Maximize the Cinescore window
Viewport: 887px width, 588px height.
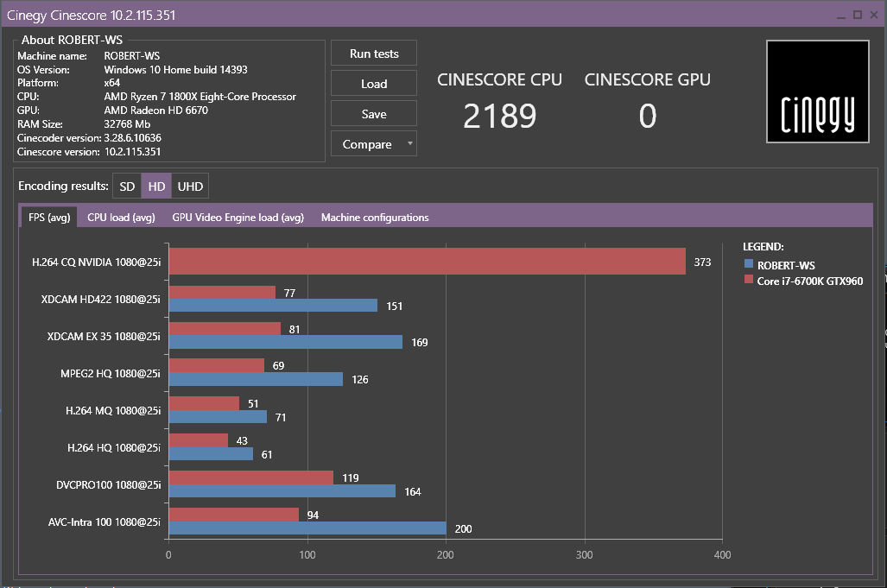858,16
